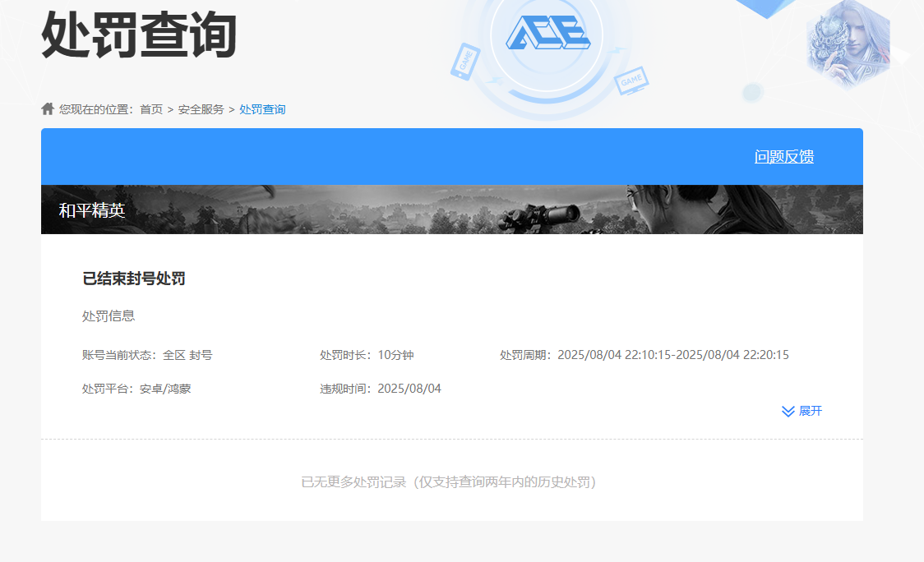Click the sniper banner image
The width and height of the screenshot is (924, 562).
pyautogui.click(x=543, y=210)
